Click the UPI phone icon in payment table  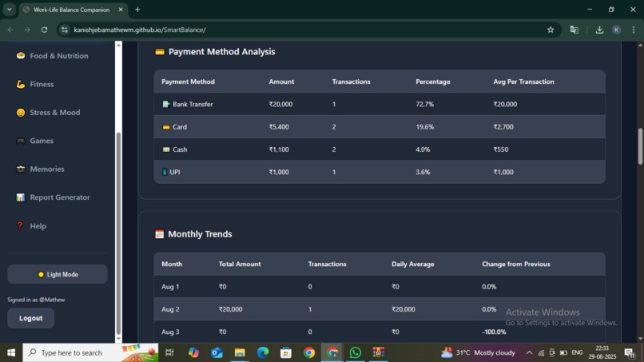165,172
